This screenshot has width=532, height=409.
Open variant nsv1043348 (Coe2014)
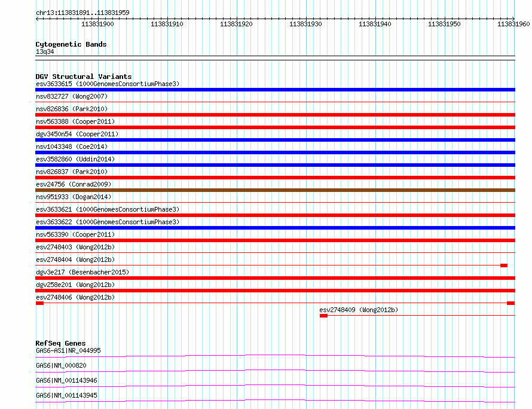[x=72, y=146]
